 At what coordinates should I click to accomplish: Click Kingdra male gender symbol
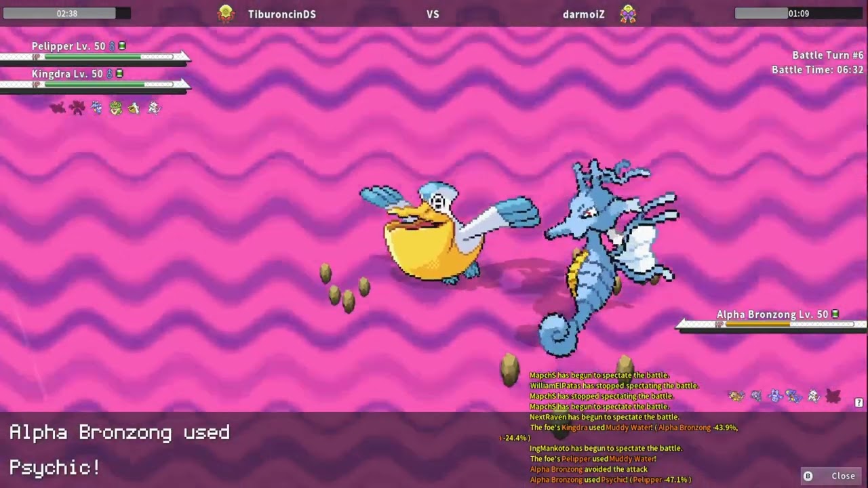tap(109, 73)
